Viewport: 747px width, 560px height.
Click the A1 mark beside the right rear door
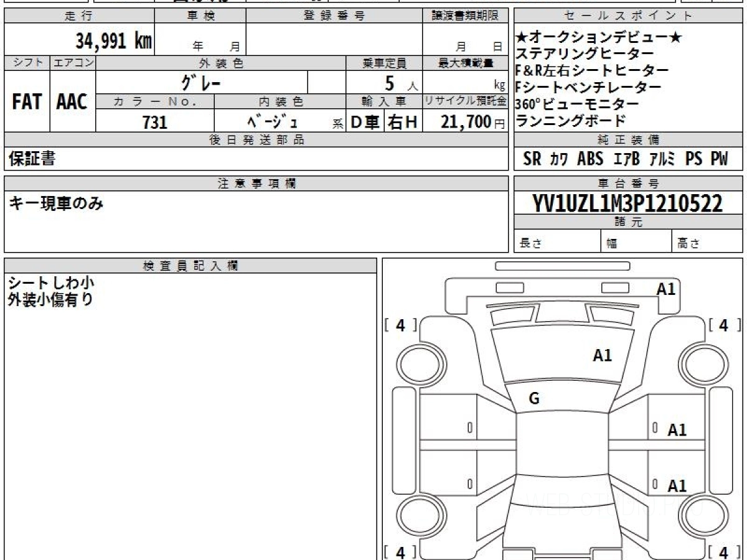click(x=677, y=486)
